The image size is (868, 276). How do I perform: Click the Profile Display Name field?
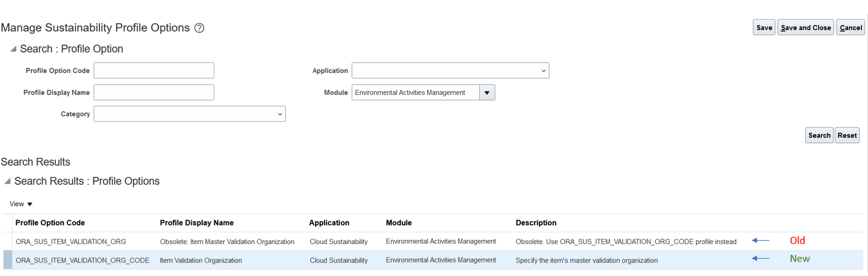click(x=154, y=92)
